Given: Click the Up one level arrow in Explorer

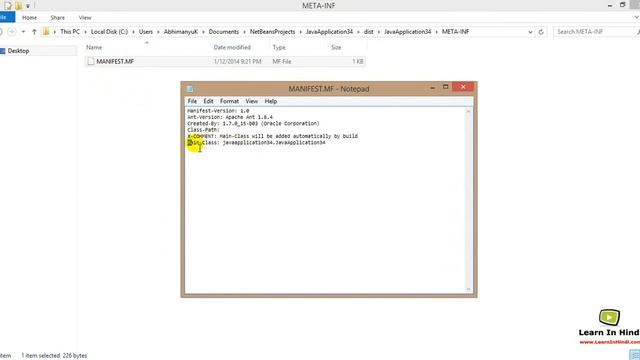Looking at the screenshot, I should (34, 32).
